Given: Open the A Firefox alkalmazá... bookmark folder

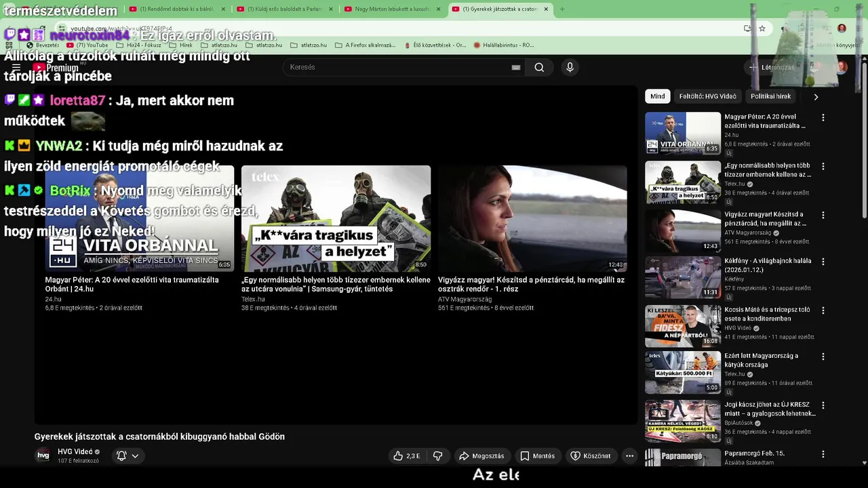Looking at the screenshot, I should click(365, 45).
